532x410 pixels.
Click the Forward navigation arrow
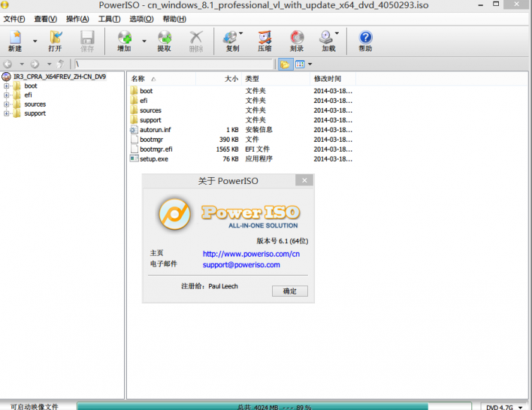(35, 64)
